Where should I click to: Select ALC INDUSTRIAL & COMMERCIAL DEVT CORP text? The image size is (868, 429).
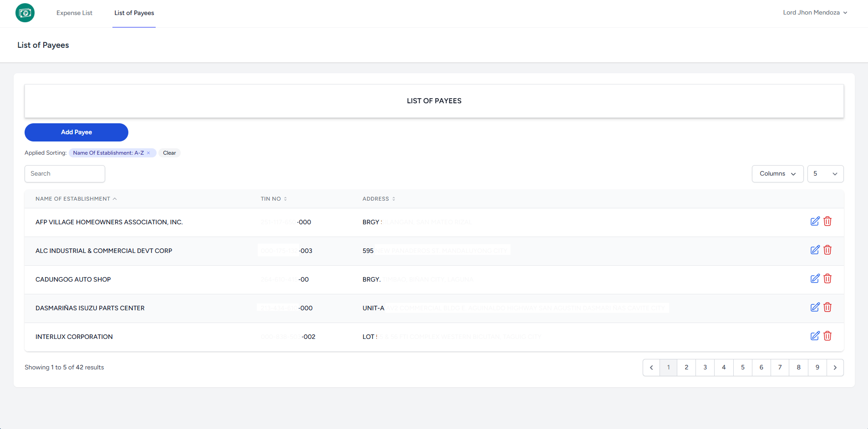pyautogui.click(x=104, y=251)
